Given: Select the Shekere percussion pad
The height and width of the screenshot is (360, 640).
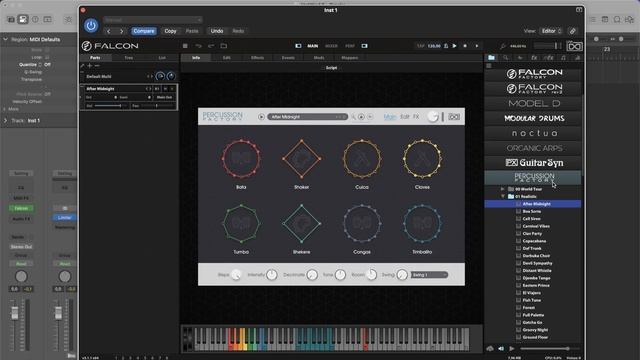Looking at the screenshot, I should (302, 224).
